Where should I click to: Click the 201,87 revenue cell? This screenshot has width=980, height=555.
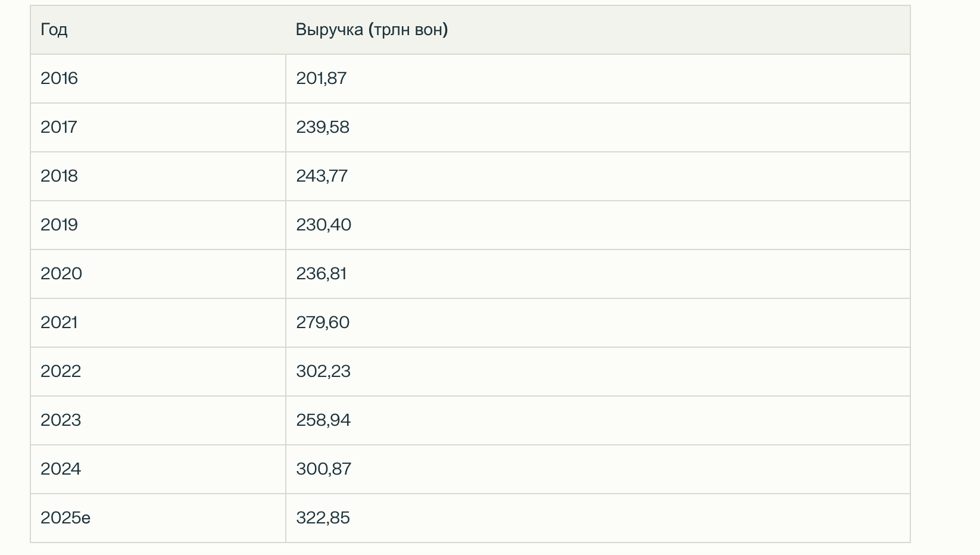tap(321, 79)
